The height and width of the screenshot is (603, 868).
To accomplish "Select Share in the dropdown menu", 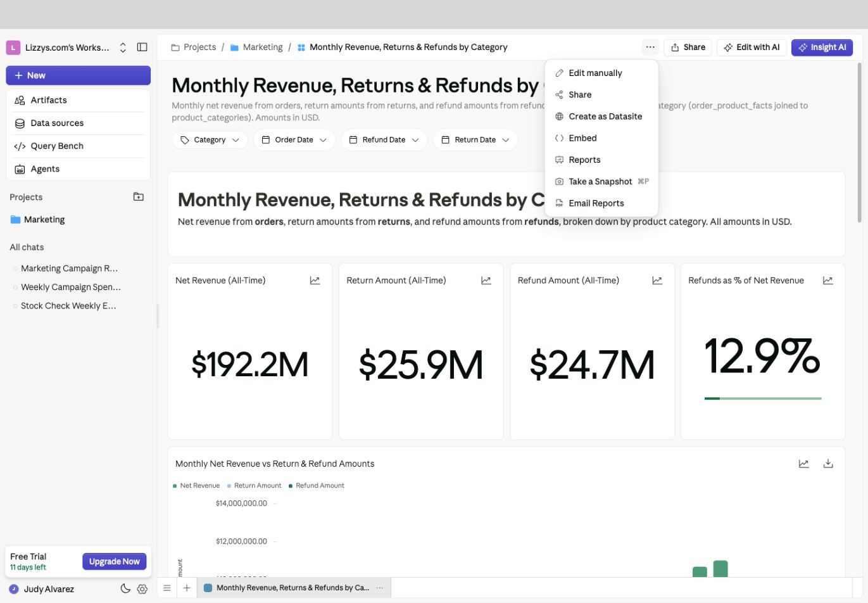I will pyautogui.click(x=601, y=94).
